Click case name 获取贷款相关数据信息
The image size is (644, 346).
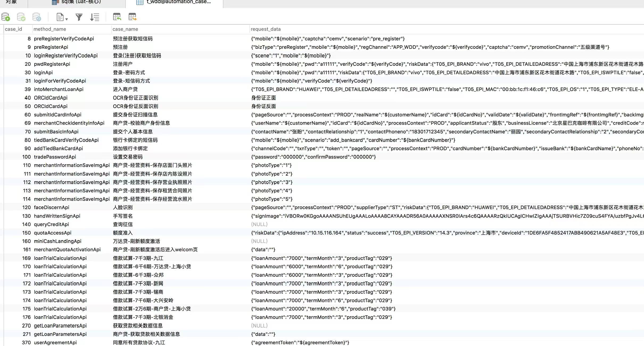(x=138, y=326)
